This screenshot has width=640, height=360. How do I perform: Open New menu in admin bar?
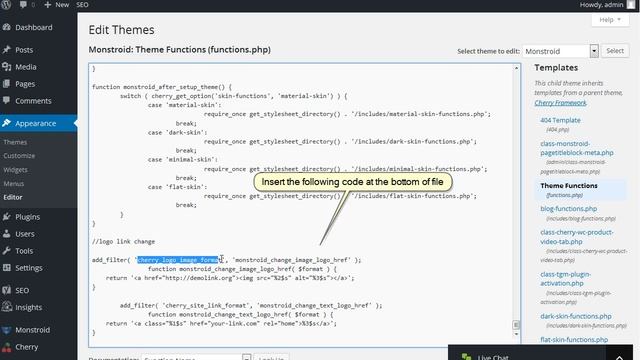57,4
